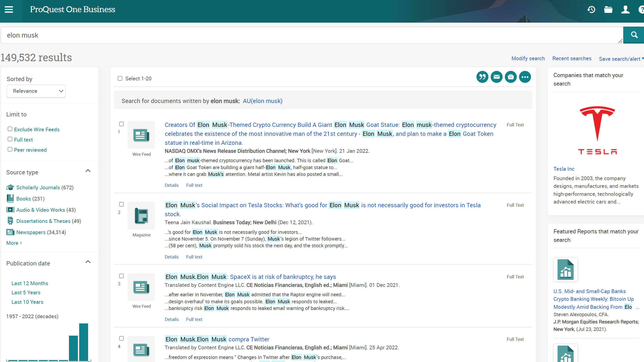Open the user account profile icon
This screenshot has height=362, width=644.
pyautogui.click(x=625, y=9)
